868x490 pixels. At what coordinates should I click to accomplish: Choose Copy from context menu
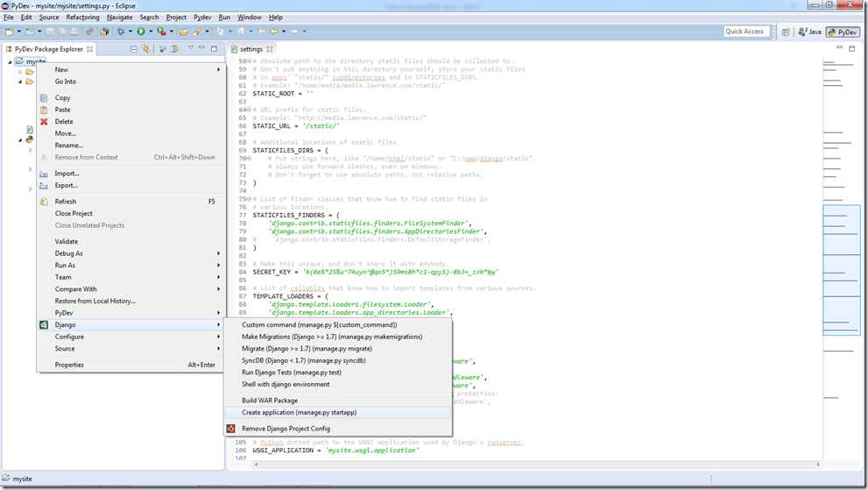pos(131,97)
